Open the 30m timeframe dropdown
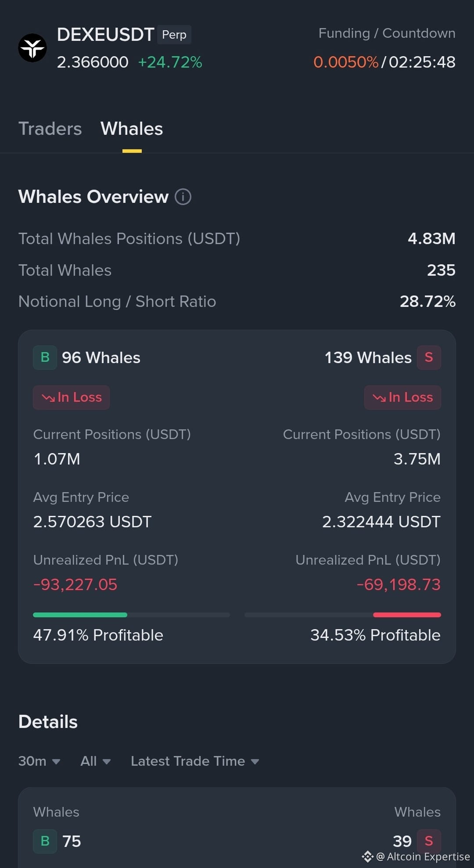This screenshot has width=474, height=868. click(x=39, y=761)
